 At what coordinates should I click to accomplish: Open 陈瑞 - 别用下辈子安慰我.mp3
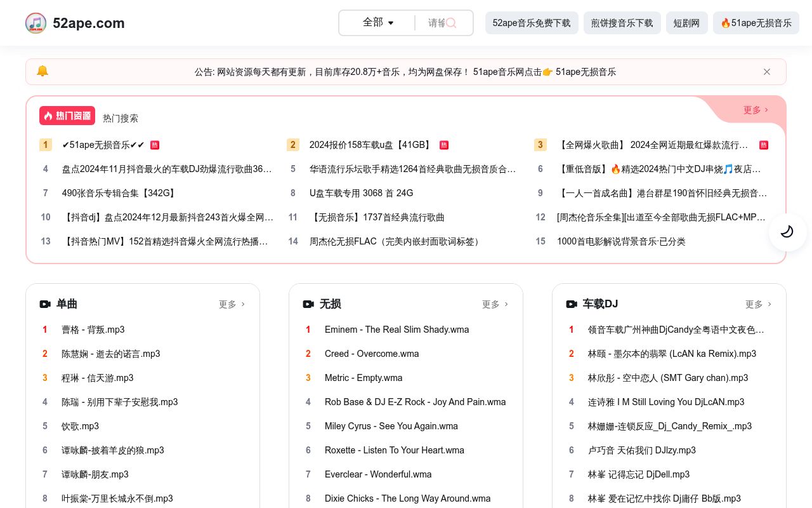(x=120, y=402)
